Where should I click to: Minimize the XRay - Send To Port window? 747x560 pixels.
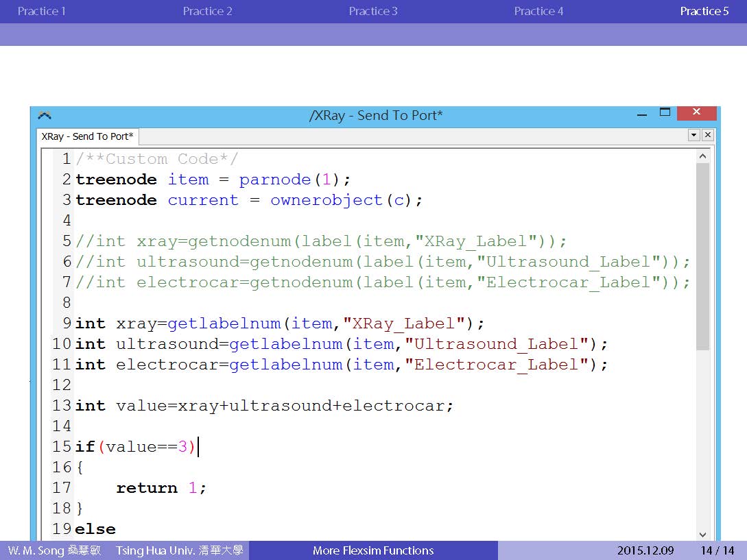[641, 115]
